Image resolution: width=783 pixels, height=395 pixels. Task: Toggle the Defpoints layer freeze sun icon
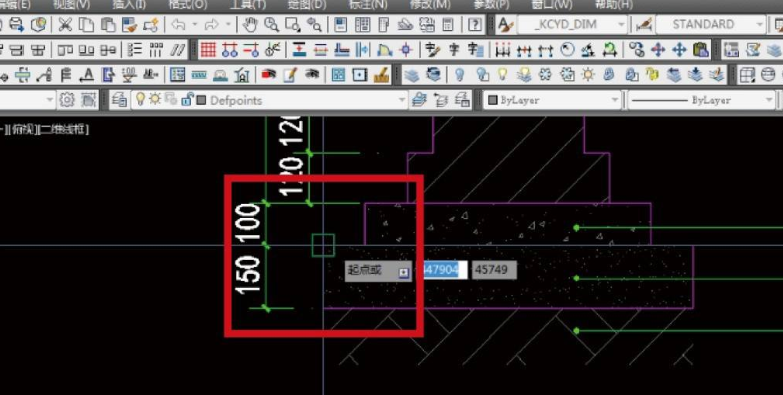point(155,99)
